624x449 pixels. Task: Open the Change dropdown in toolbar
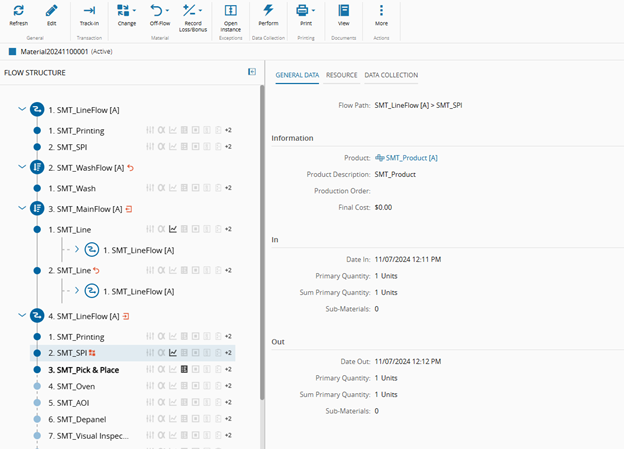click(x=127, y=10)
